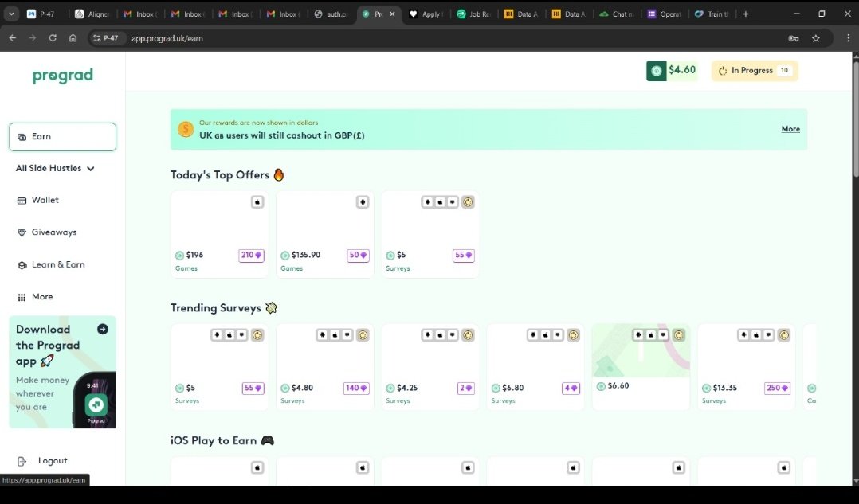Open the $5 Surveys card in Top Offers
Image resolution: width=859 pixels, height=504 pixels.
tap(430, 234)
